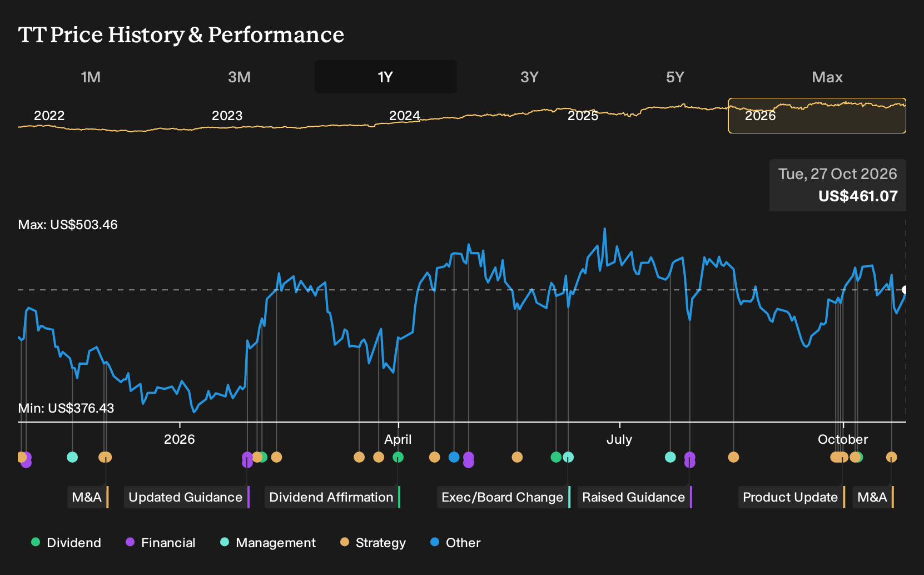Click the teal Management legend dot
Viewport: 924px width, 575px height.
click(x=225, y=542)
